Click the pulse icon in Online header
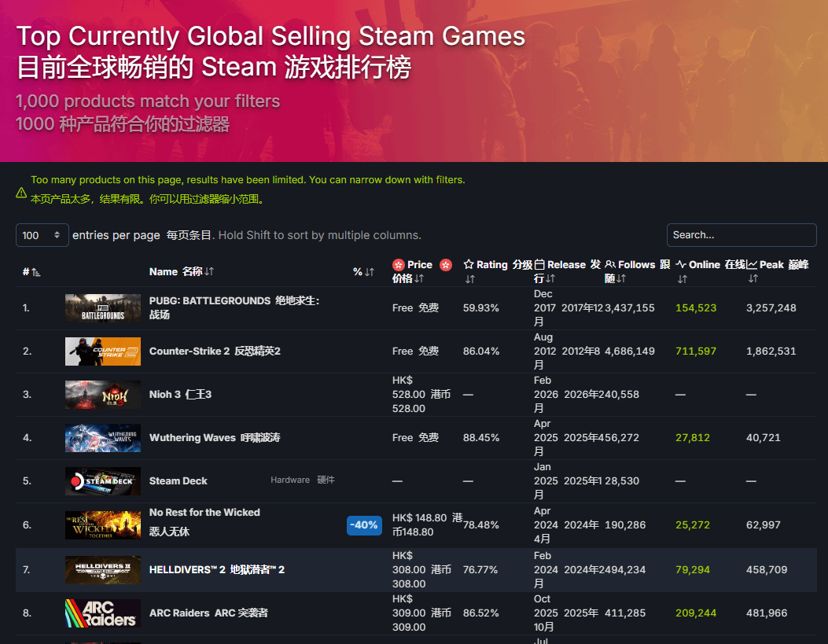This screenshot has height=644, width=828. click(681, 265)
